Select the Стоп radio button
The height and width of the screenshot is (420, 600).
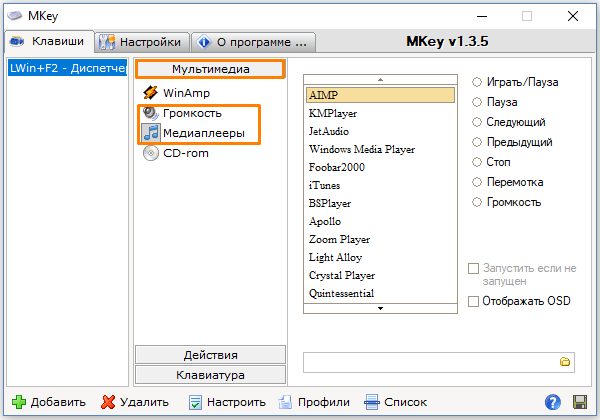point(476,162)
